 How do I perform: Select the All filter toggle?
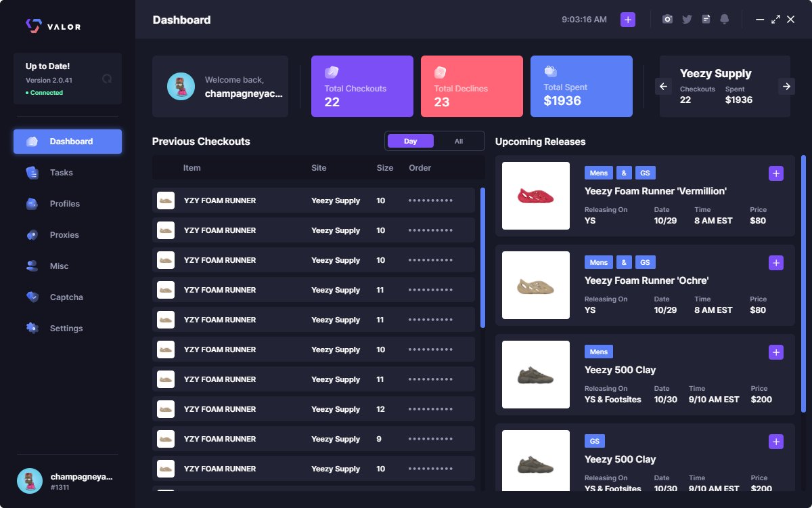pos(459,141)
